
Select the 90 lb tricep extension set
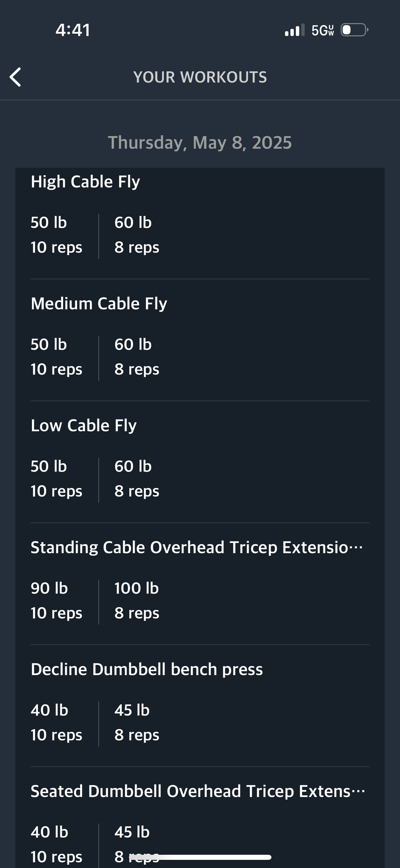pyautogui.click(x=56, y=601)
